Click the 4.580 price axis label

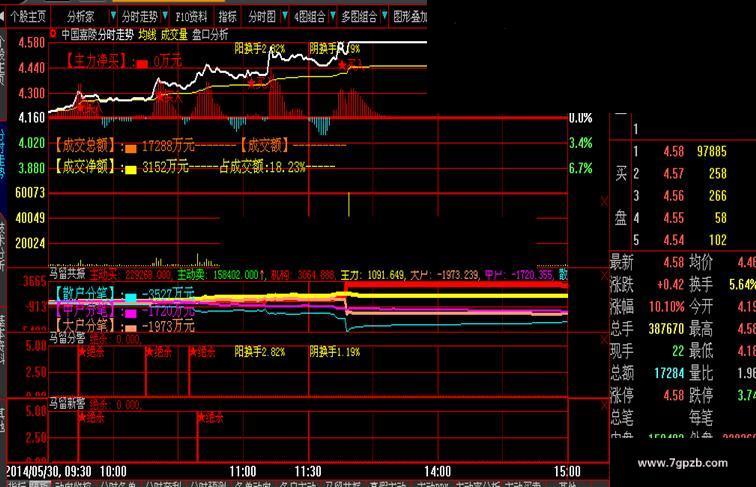coord(31,43)
